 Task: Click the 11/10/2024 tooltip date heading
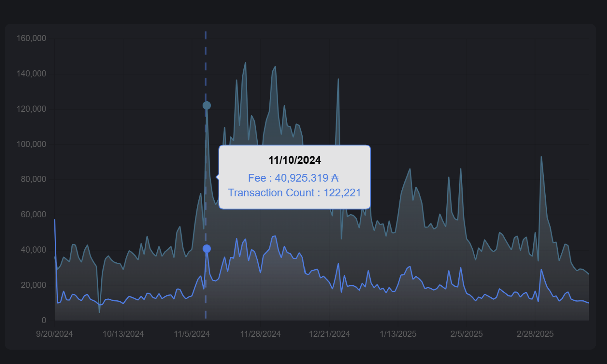(295, 160)
